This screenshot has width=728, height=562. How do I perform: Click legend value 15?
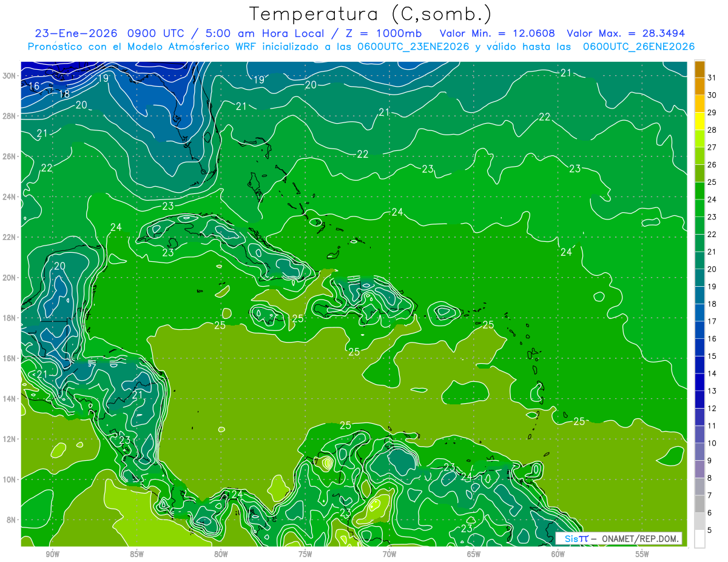point(712,356)
